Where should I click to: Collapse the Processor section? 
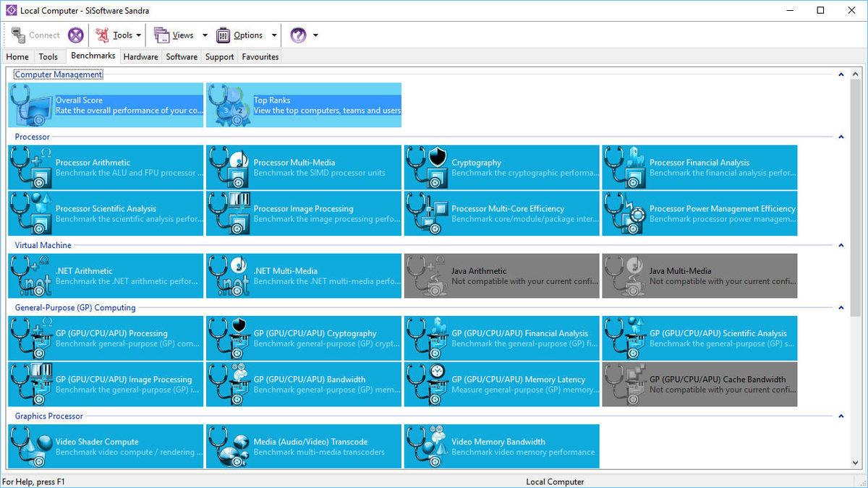(841, 137)
